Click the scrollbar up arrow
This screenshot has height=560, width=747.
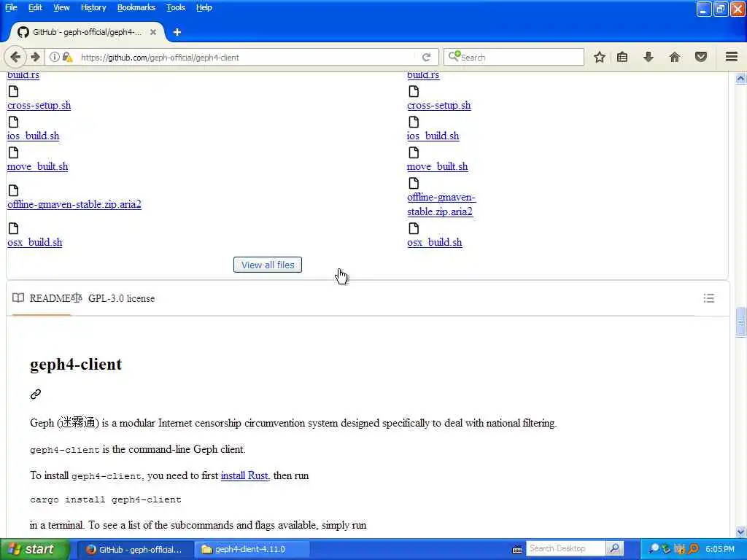[740, 78]
